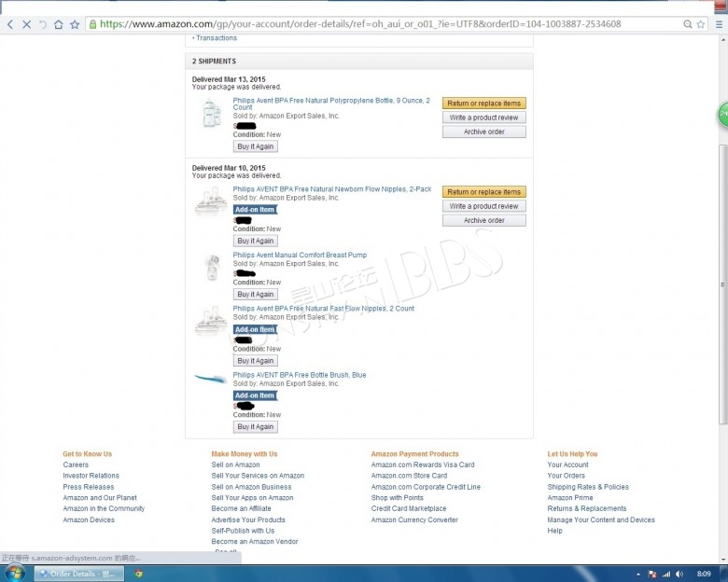Click Archive order for Mar 10 shipment

click(483, 220)
